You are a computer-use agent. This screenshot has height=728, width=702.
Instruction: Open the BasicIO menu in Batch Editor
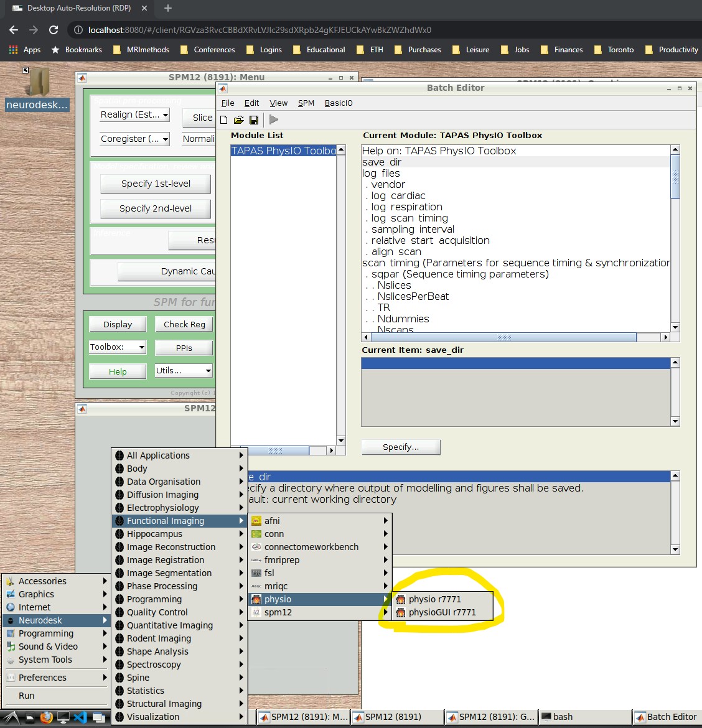pyautogui.click(x=339, y=103)
